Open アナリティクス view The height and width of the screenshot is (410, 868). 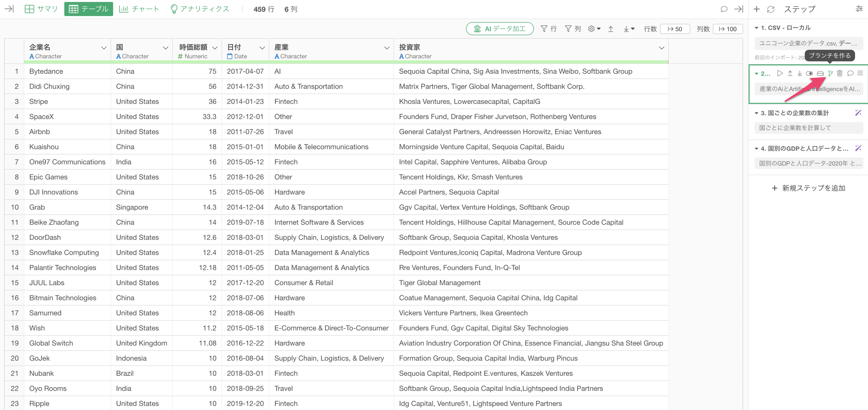click(x=200, y=9)
